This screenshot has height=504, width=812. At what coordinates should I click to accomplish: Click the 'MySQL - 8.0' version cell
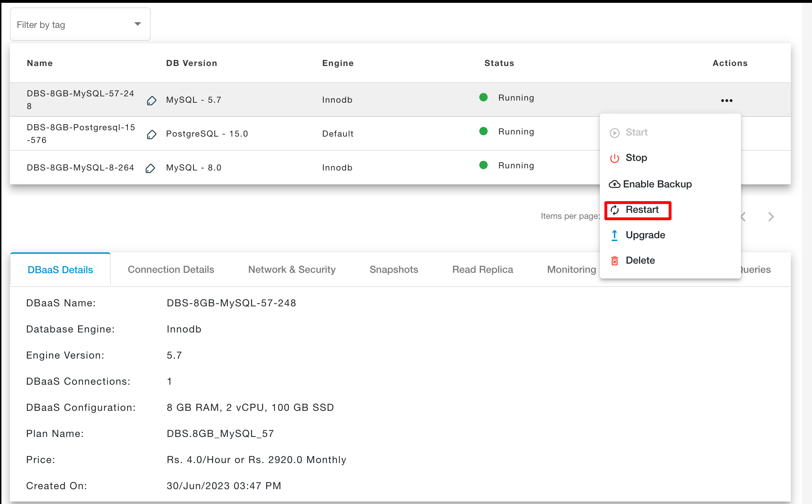point(193,168)
